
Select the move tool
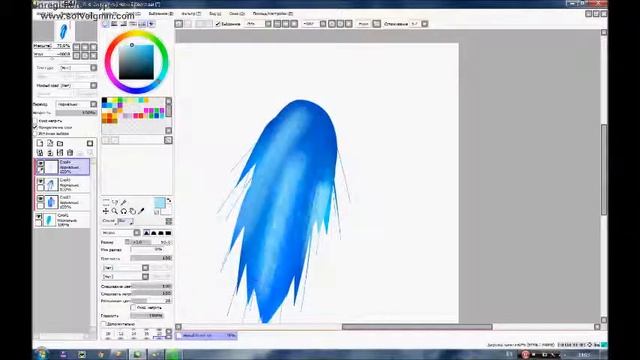(106, 211)
